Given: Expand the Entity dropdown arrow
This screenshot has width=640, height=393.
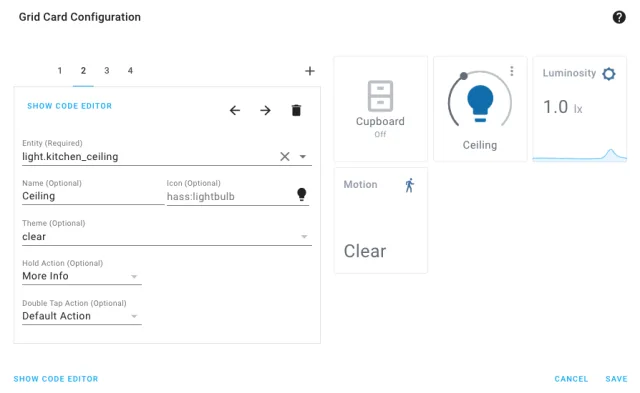Looking at the screenshot, I should tap(303, 157).
